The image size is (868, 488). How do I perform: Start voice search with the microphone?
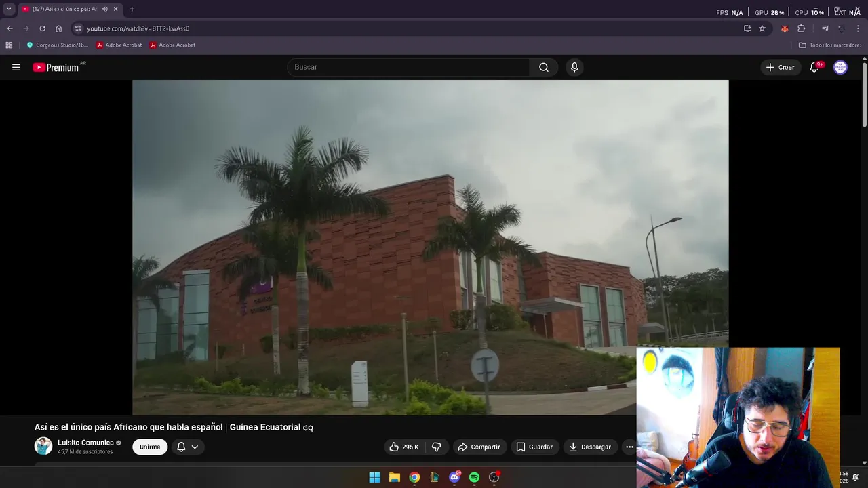click(x=574, y=67)
